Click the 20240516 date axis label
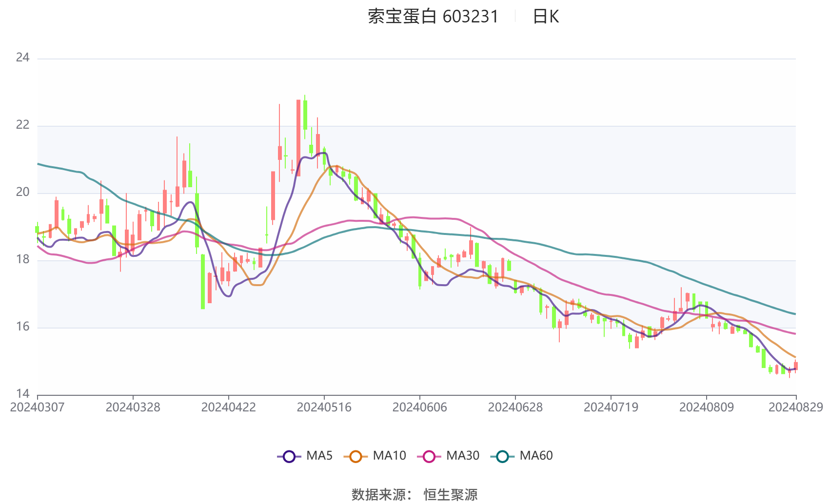829x504 pixels. 324,407
